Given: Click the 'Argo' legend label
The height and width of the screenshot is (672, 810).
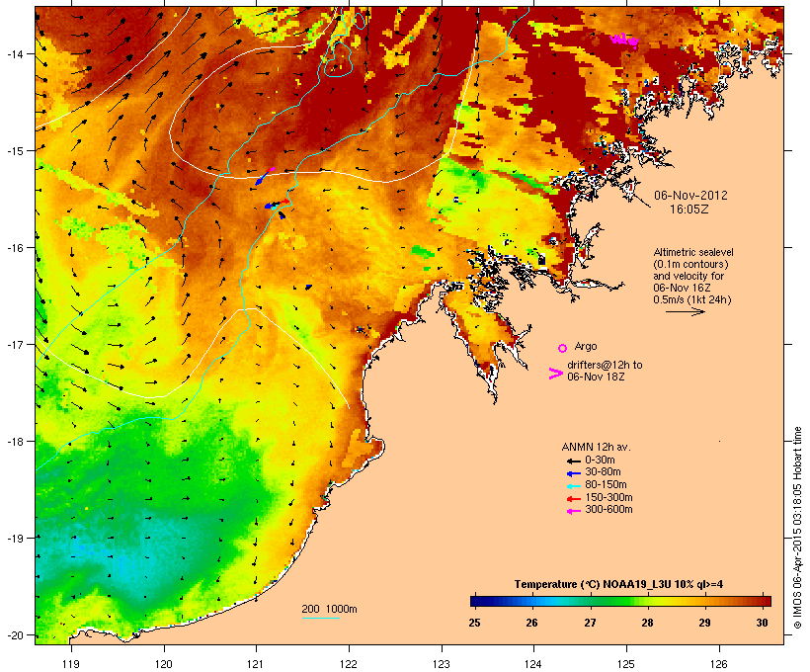Looking at the screenshot, I should point(586,346).
